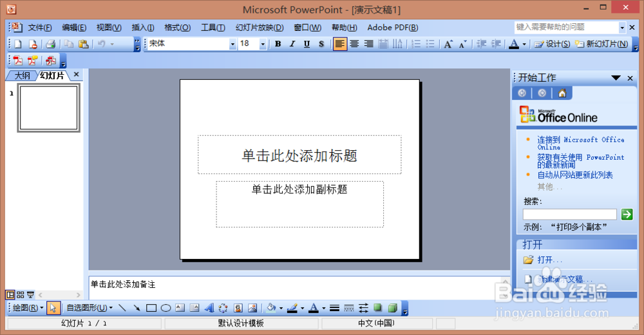Click the 自动从网站更新此列表 link
This screenshot has width=644, height=335.
tap(575, 175)
